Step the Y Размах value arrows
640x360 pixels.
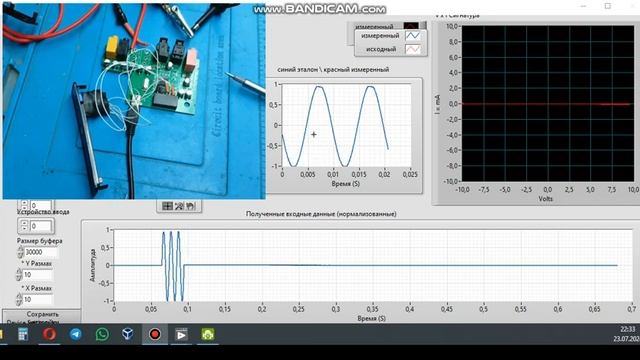pos(19,275)
